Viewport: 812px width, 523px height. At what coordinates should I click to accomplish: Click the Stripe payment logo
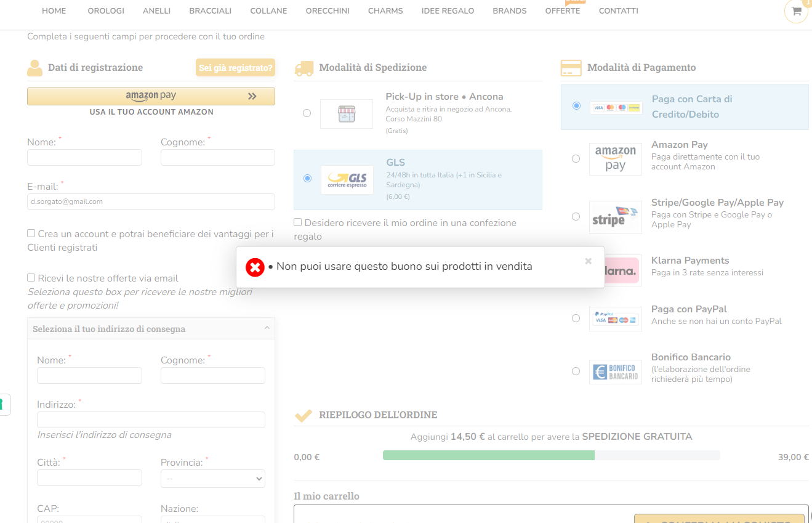tap(616, 217)
